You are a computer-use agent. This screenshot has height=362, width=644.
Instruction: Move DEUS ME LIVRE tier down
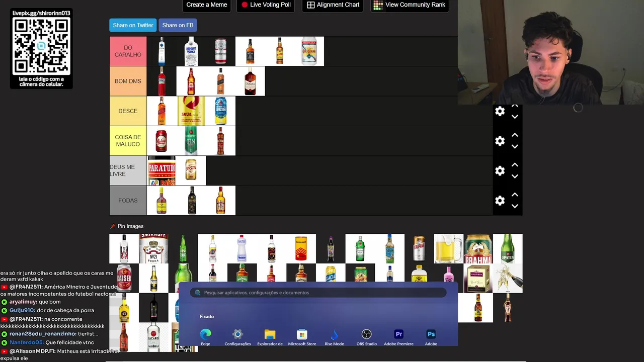[x=515, y=176]
